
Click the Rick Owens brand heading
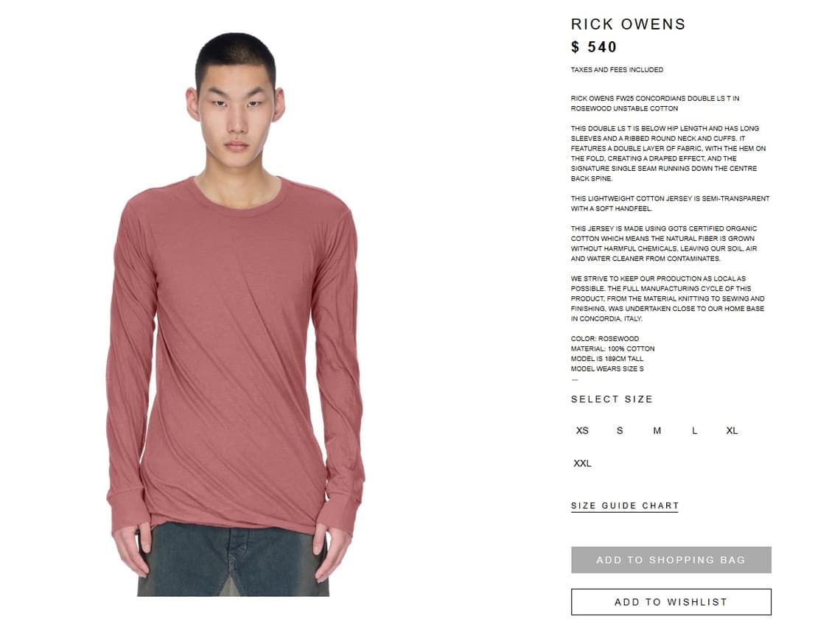pyautogui.click(x=628, y=24)
